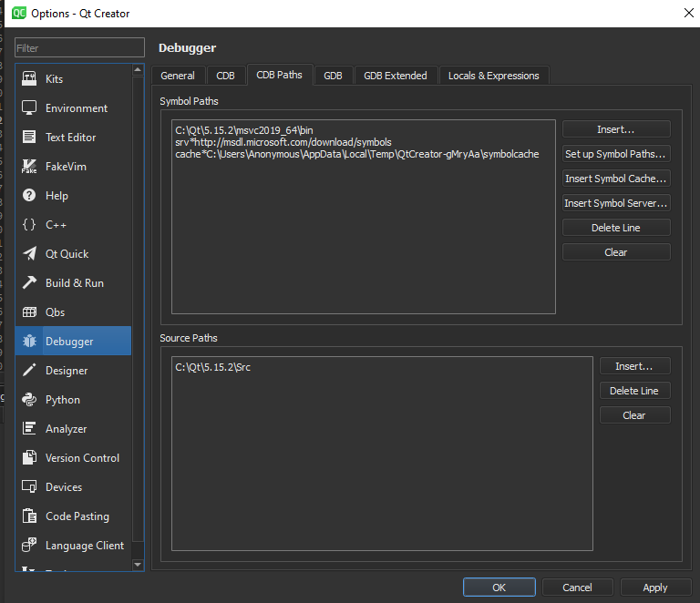
Task: Open Text Editor category icon
Action: click(29, 138)
